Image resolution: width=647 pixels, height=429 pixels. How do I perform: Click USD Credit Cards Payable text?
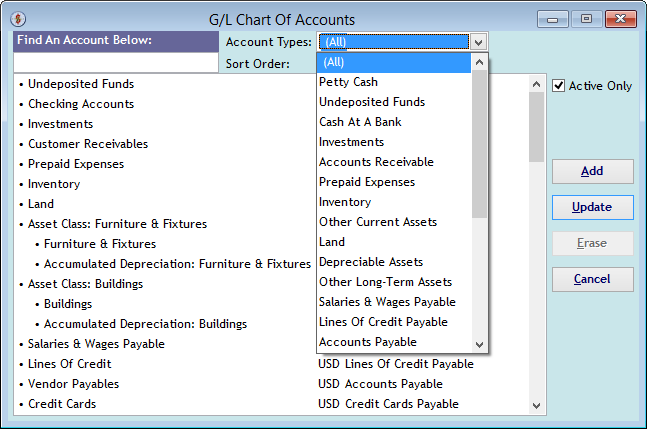pyautogui.click(x=388, y=404)
